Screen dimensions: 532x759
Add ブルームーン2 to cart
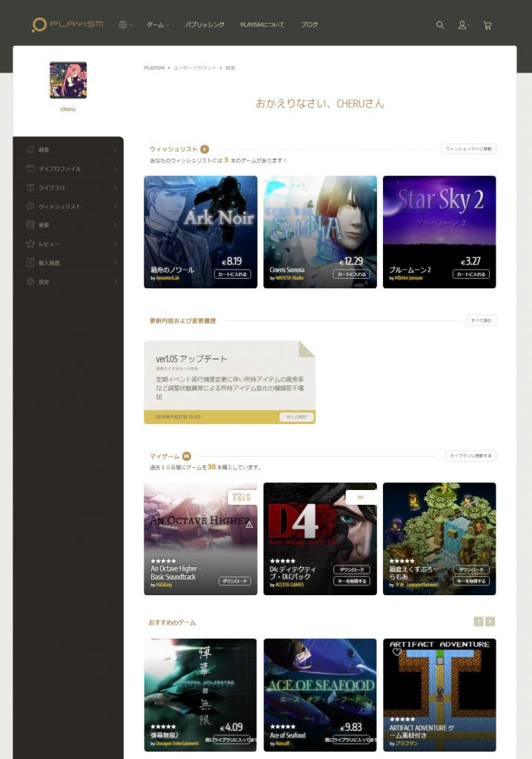point(471,274)
